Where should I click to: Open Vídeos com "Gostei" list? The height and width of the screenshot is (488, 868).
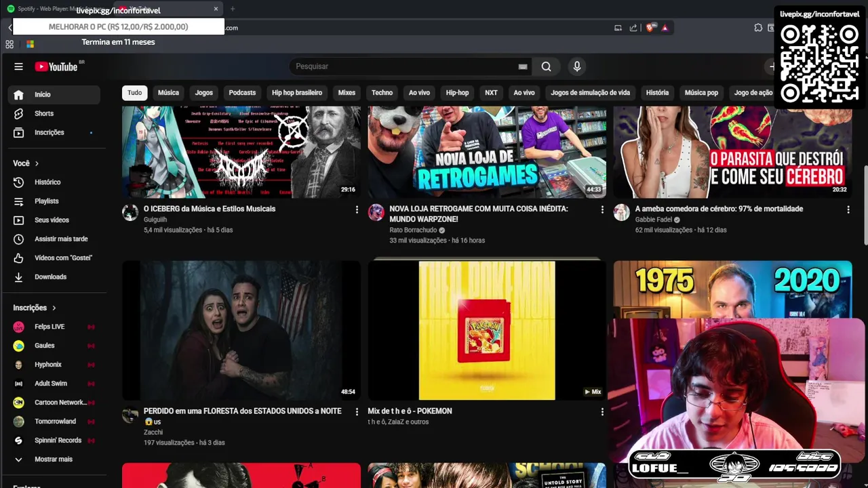click(x=56, y=258)
